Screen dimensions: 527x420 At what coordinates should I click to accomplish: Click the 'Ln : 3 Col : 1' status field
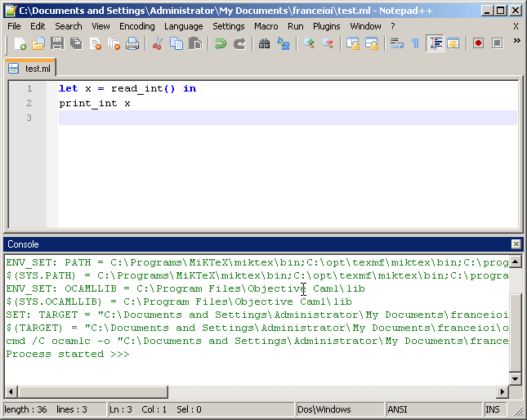201,409
